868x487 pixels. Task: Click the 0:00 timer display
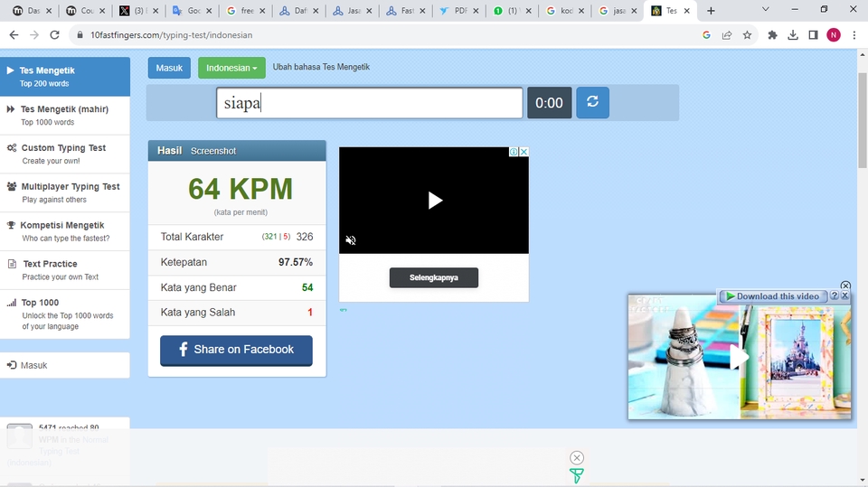point(549,103)
